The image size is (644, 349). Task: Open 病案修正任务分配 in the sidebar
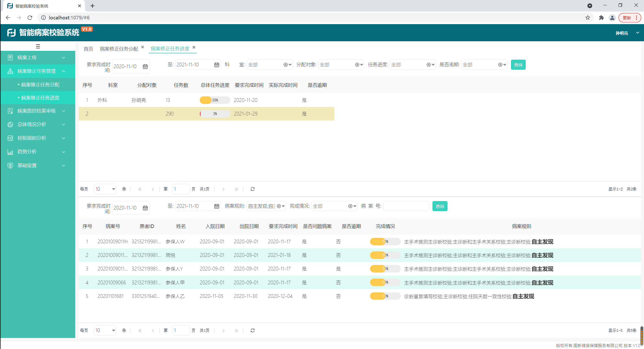(x=40, y=85)
